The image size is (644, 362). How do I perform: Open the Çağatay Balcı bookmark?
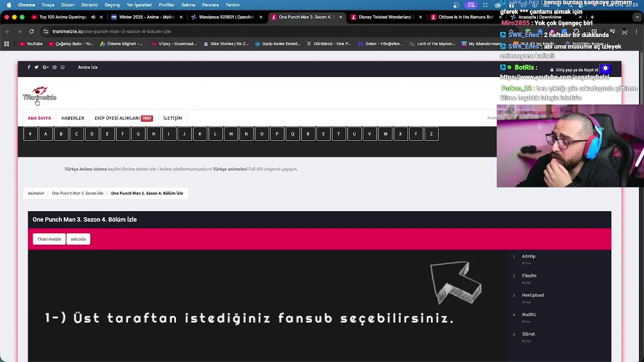click(x=71, y=44)
